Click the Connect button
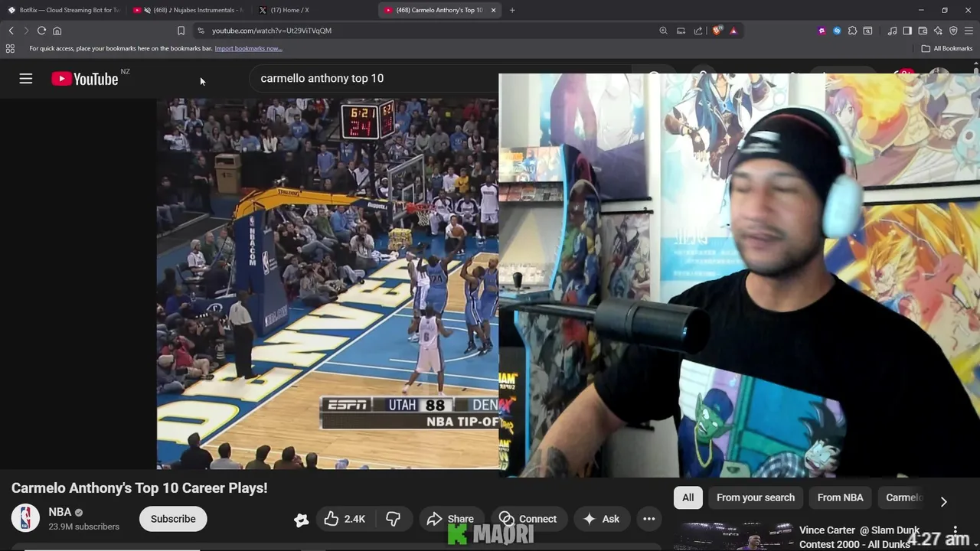 coord(528,519)
